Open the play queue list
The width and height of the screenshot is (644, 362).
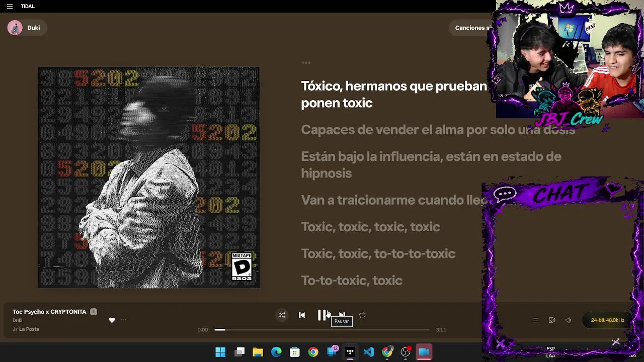[x=535, y=320]
